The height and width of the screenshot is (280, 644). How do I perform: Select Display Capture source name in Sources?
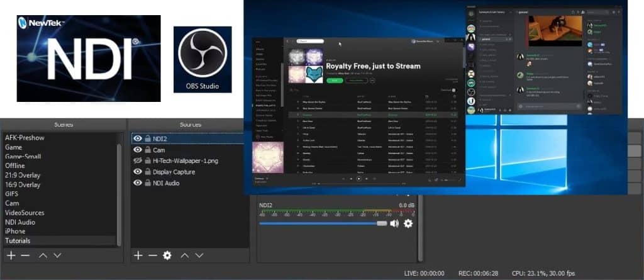coord(174,172)
